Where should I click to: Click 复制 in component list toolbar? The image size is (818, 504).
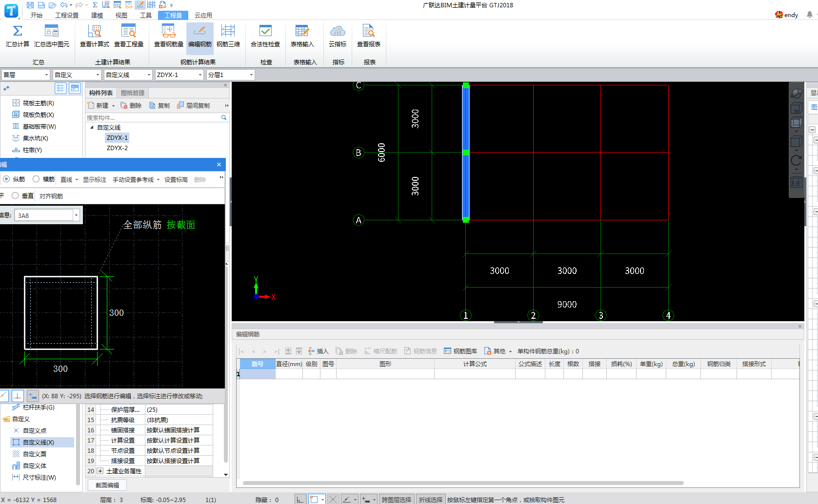[160, 105]
